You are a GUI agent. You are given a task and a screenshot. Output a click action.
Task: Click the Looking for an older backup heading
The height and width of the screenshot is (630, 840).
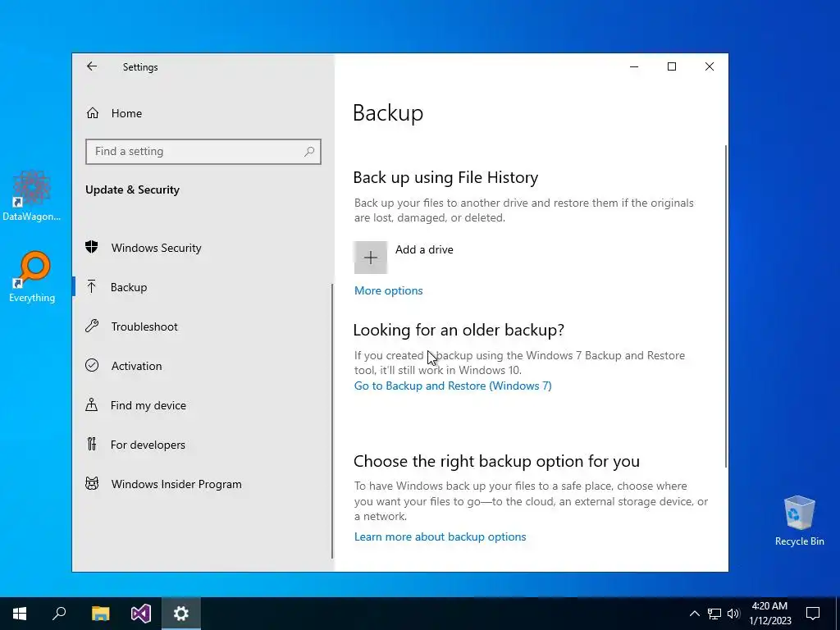pos(459,330)
